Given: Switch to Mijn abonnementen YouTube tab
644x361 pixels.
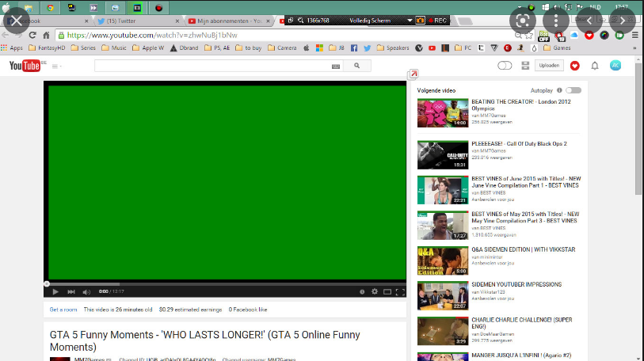Looking at the screenshot, I should [228, 21].
